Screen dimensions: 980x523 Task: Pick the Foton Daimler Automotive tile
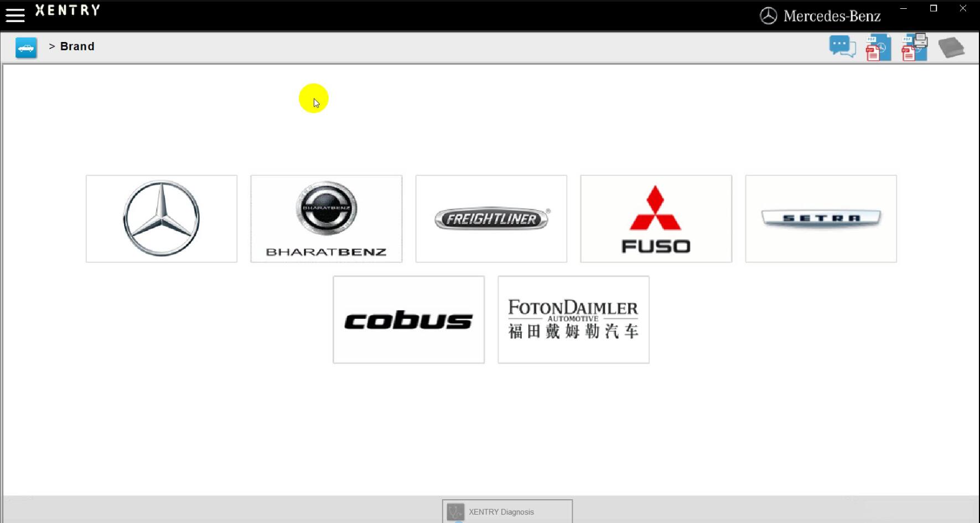[x=574, y=320]
